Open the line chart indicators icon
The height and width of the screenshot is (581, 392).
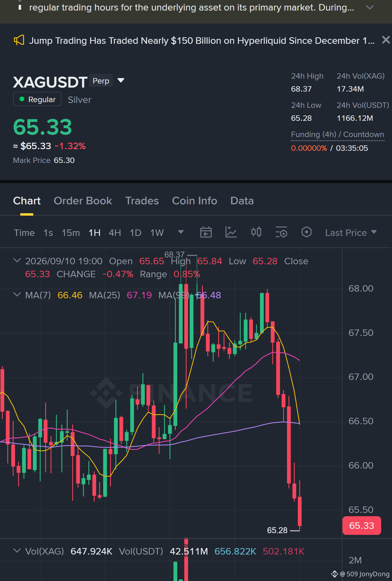point(231,232)
